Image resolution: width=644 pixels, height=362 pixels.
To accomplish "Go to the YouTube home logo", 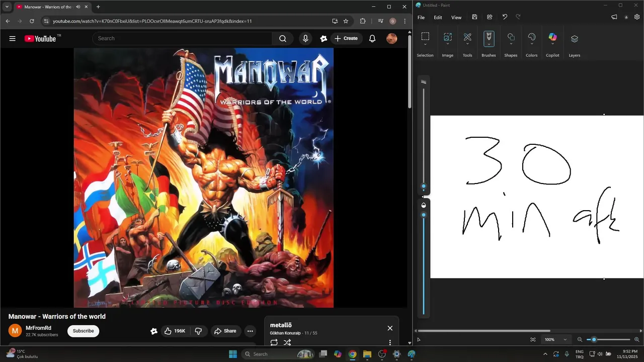I will pos(40,38).
